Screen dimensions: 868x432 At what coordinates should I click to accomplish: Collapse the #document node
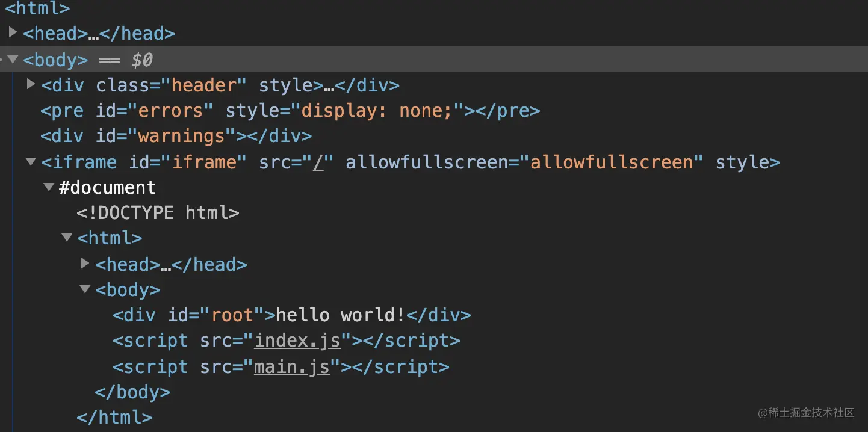coord(49,187)
